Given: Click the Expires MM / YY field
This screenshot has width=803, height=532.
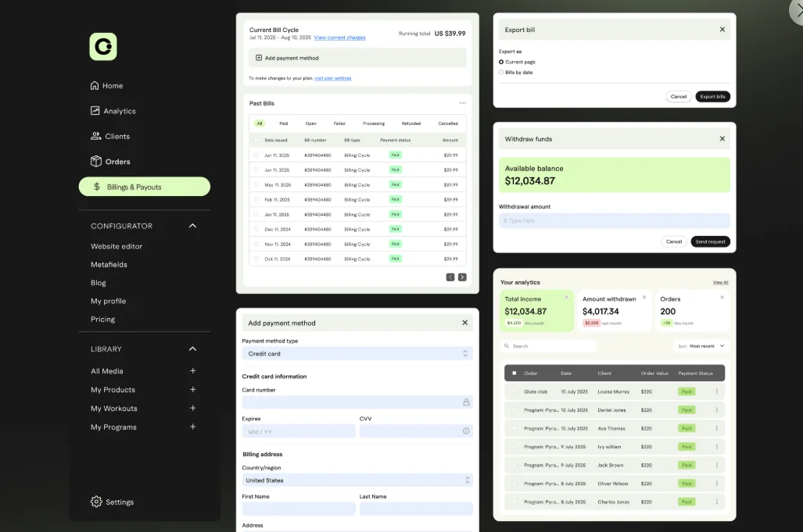Looking at the screenshot, I should (299, 431).
